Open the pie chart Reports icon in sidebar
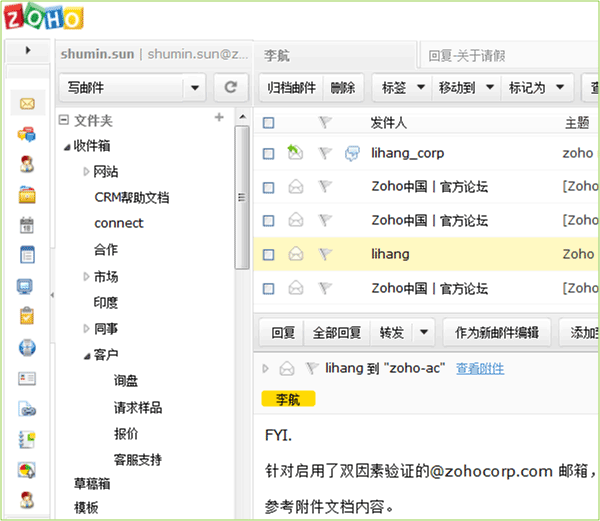This screenshot has width=600, height=521. click(x=27, y=470)
